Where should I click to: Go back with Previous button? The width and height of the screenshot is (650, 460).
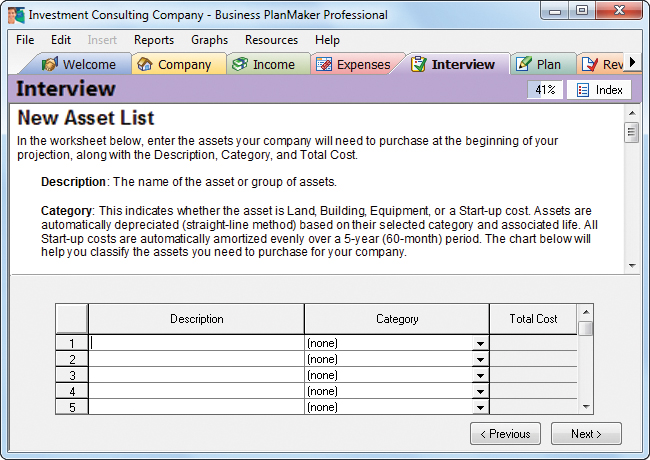505,434
